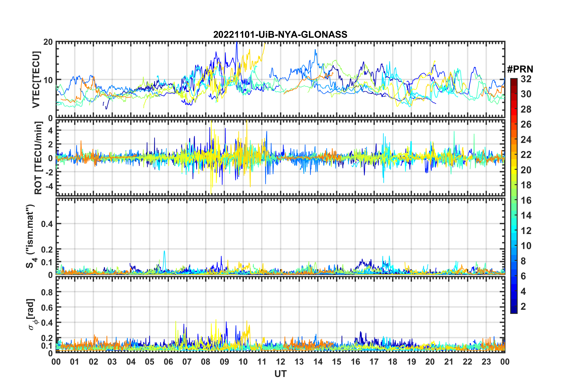The width and height of the screenshot is (561, 392).
Task: Click the UT axis hour label 01
Action: click(x=75, y=362)
